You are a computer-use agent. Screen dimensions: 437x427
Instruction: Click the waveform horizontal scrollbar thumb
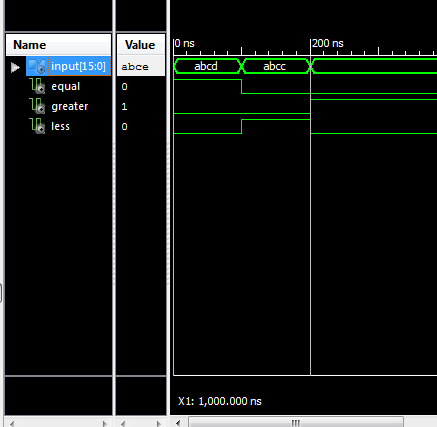(x=296, y=423)
